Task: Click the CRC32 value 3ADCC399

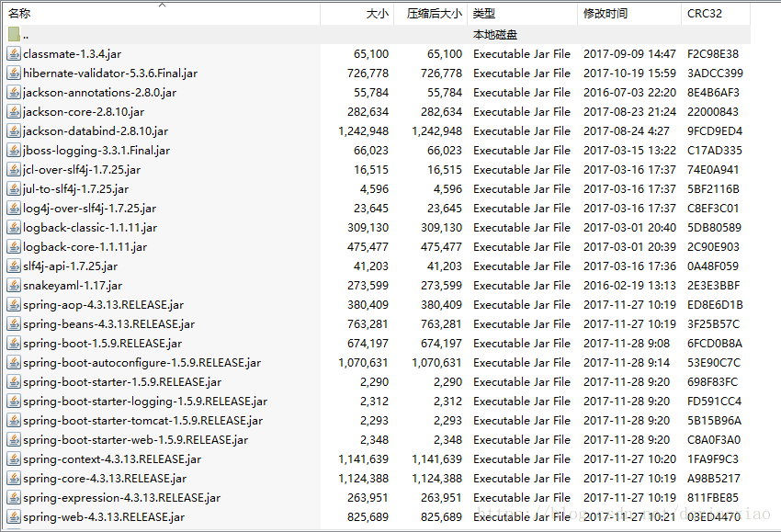Action: point(715,74)
